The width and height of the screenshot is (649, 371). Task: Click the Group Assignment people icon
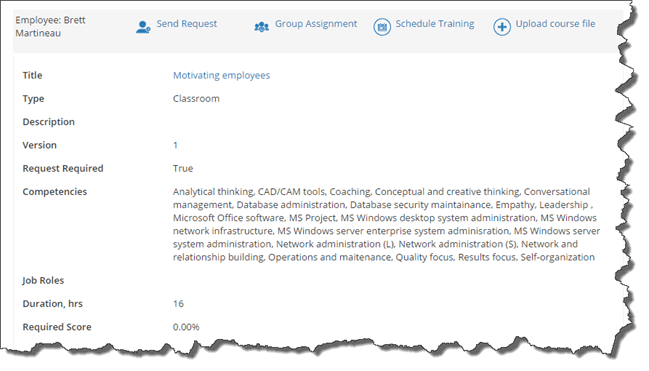pos(262,27)
